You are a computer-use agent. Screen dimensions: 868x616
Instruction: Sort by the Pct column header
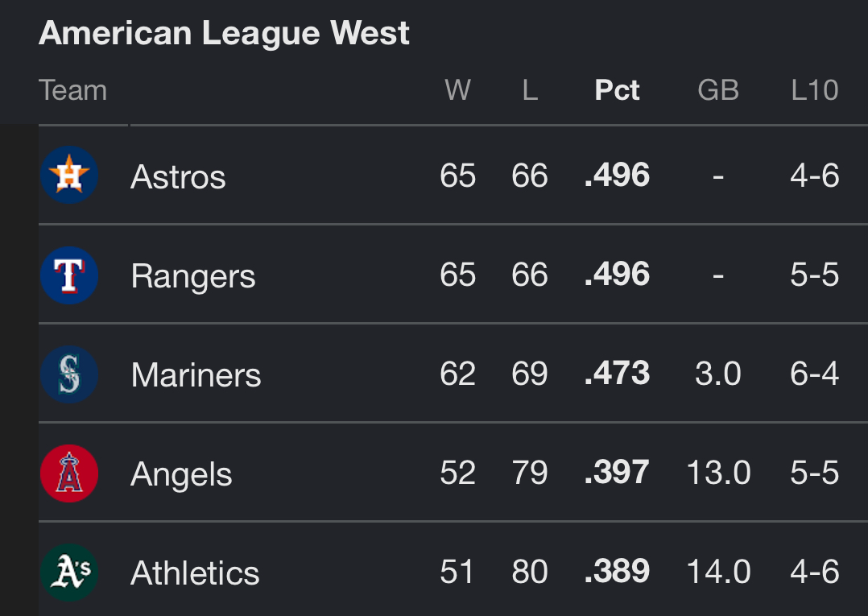click(x=617, y=89)
